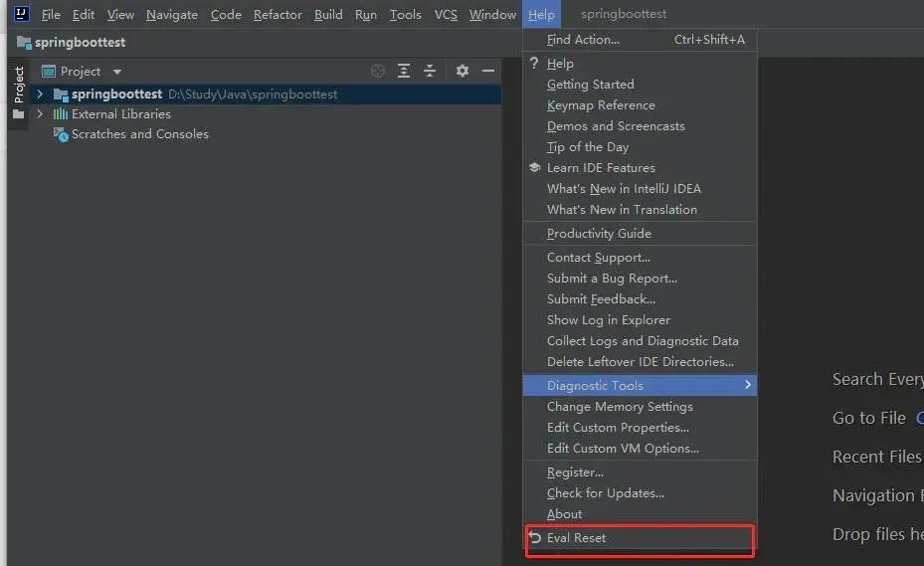The width and height of the screenshot is (924, 566).
Task: Expand the External Libraries tree node
Action: (40, 114)
